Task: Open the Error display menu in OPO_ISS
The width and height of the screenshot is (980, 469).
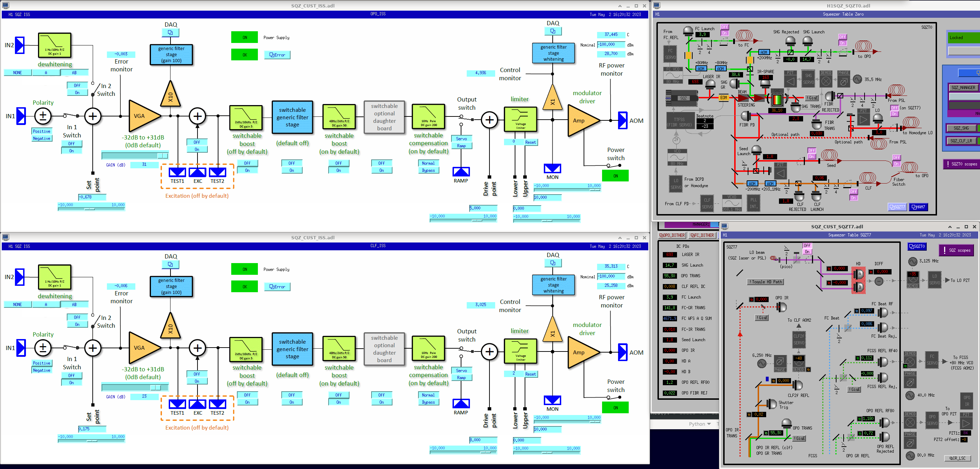Action: tap(277, 55)
